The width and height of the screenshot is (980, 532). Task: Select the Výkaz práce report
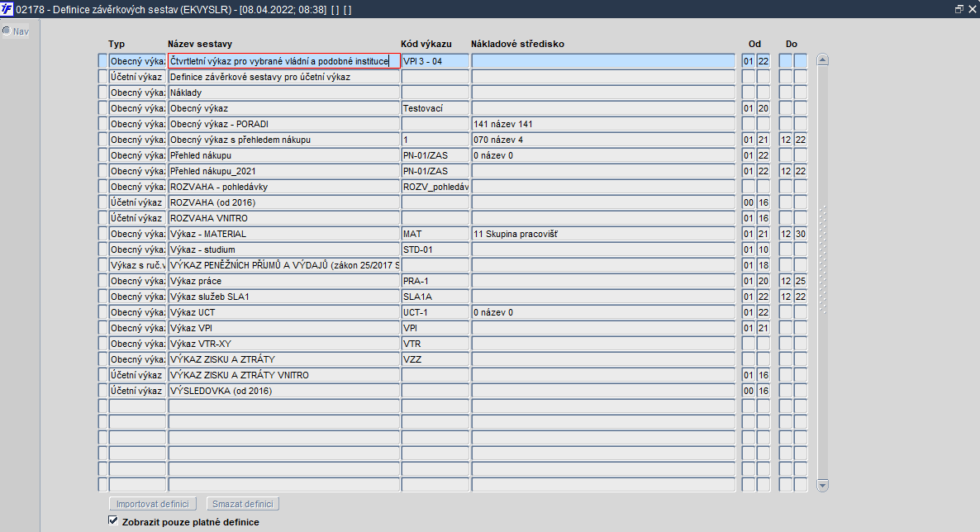[x=283, y=281]
